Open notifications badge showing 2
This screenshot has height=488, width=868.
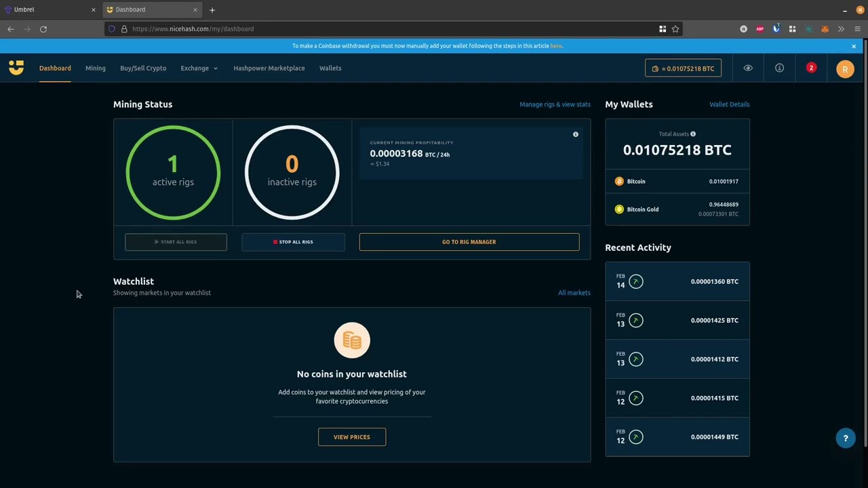pos(811,68)
